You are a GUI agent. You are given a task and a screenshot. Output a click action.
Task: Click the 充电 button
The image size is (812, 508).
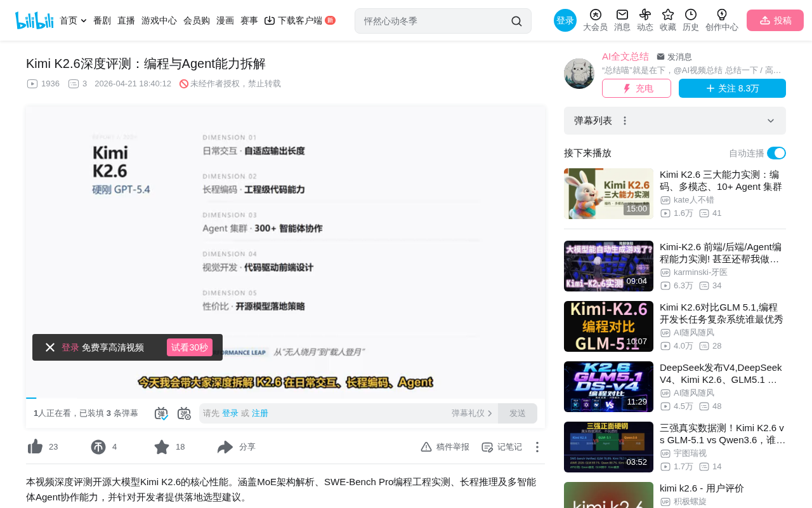click(636, 88)
